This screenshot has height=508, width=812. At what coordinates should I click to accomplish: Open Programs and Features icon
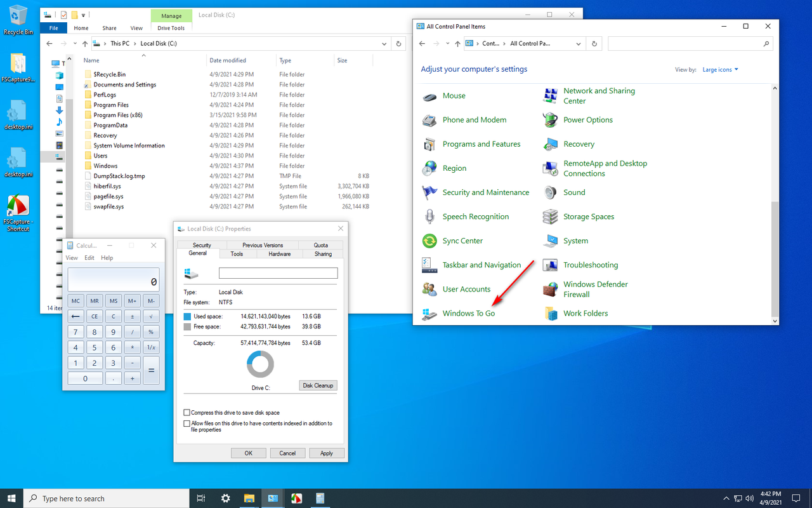tap(429, 144)
